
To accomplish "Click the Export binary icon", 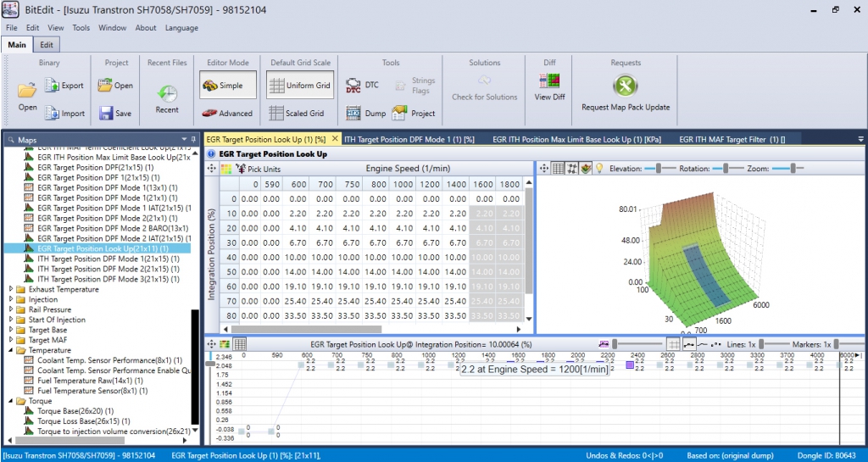I will tap(52, 86).
